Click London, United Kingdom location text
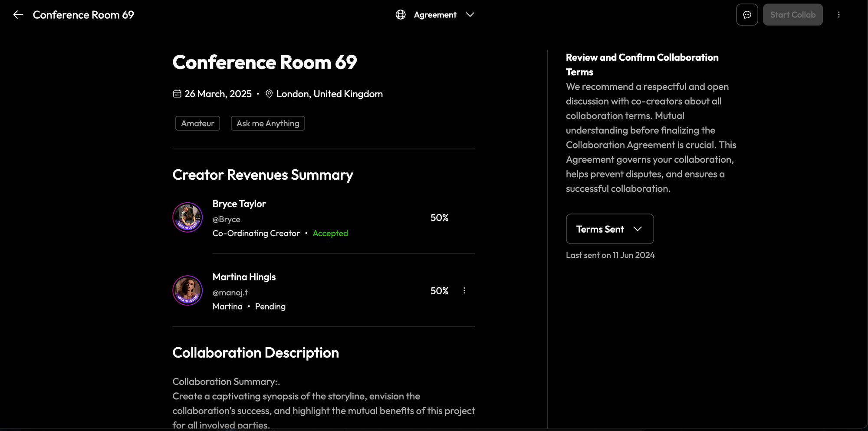868x431 pixels. (x=329, y=94)
